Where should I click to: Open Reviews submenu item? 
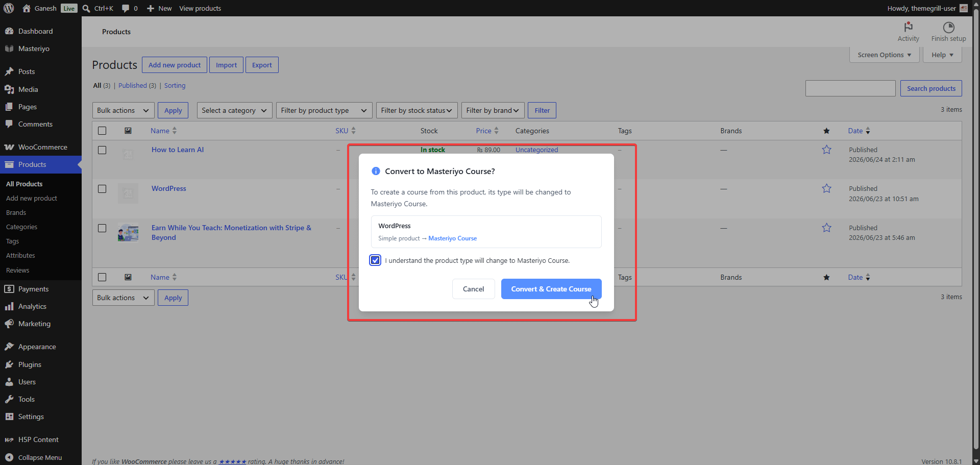pyautogui.click(x=18, y=270)
